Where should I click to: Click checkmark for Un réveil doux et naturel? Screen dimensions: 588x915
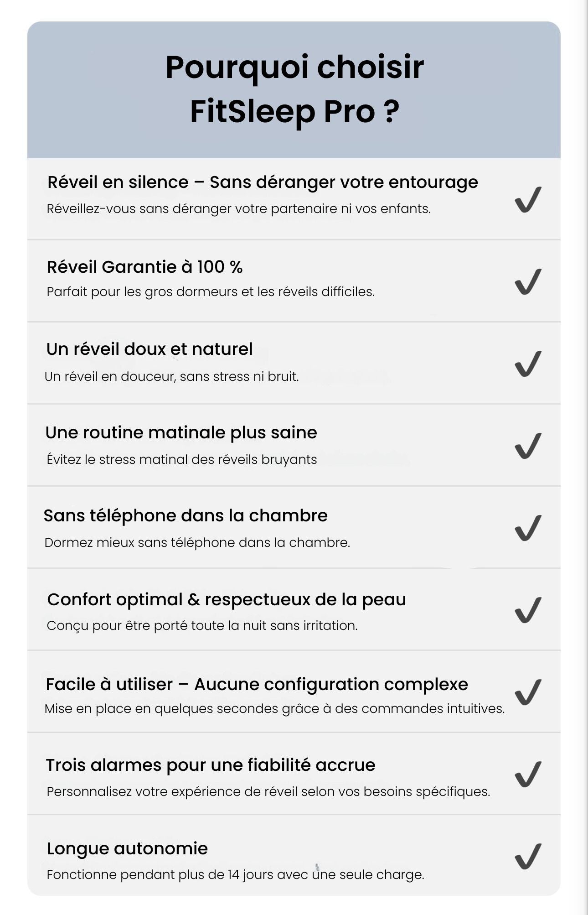pos(528,364)
